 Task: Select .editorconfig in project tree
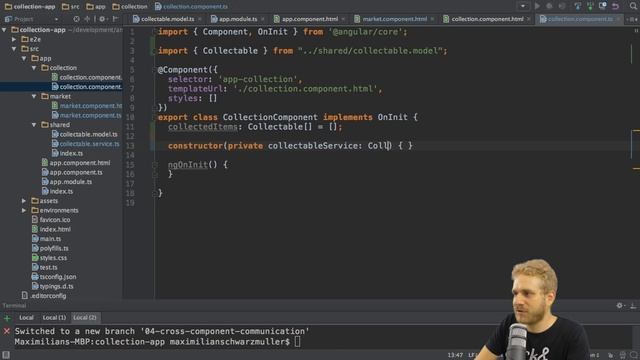coord(44,296)
